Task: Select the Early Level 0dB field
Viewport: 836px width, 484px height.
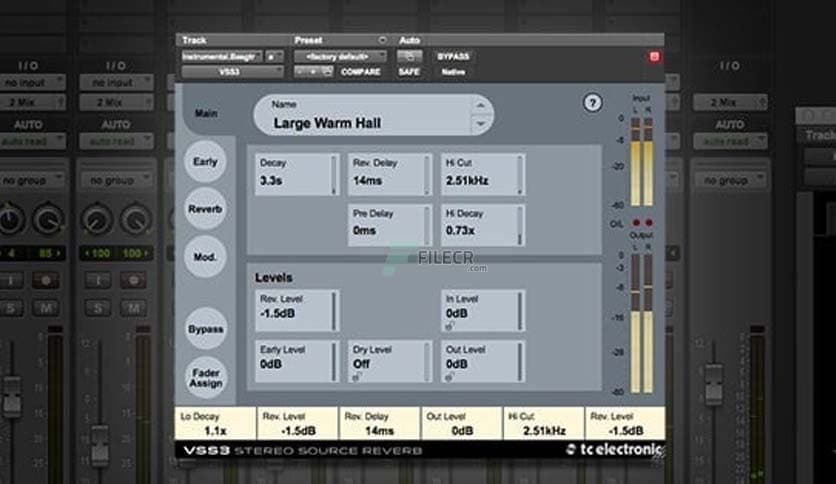Action: point(296,361)
